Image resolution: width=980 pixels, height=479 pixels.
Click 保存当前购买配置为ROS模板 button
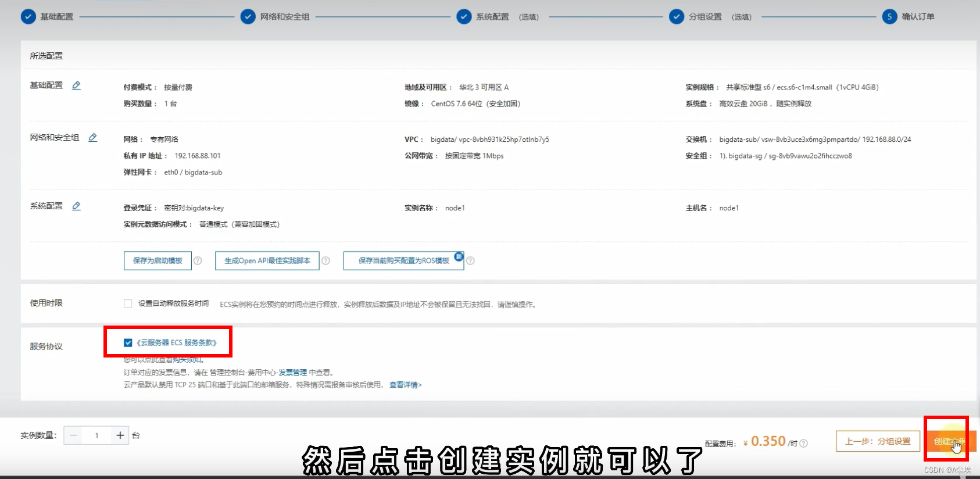(404, 261)
